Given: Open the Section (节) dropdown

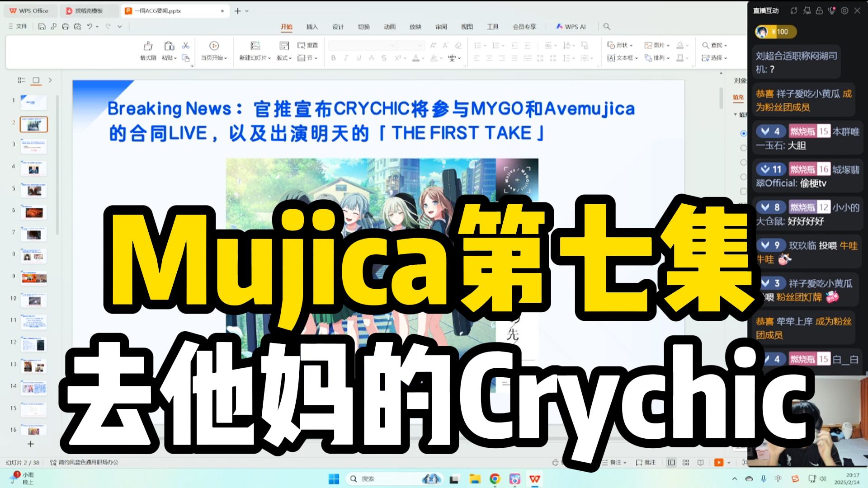Looking at the screenshot, I should pos(308,58).
